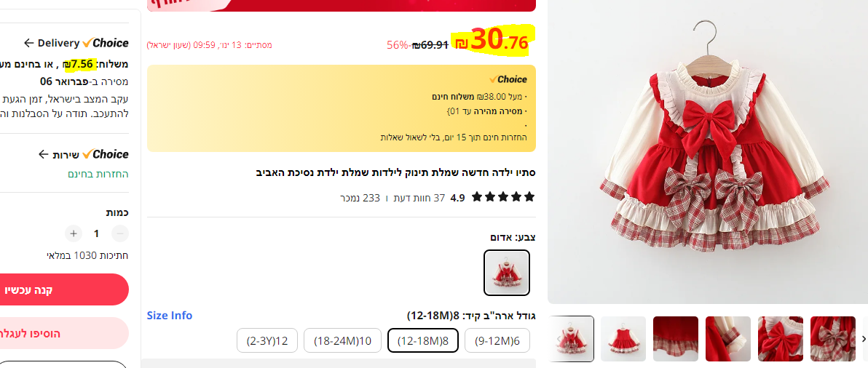Select size (18-24M)10
This screenshot has width=868, height=368.
(x=342, y=340)
